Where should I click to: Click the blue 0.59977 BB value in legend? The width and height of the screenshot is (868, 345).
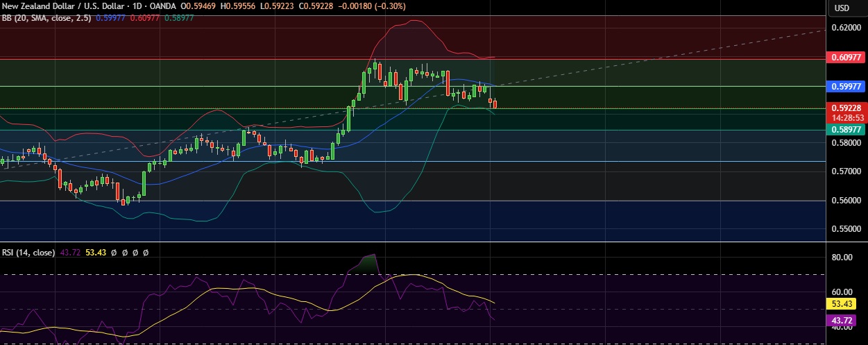click(116, 18)
